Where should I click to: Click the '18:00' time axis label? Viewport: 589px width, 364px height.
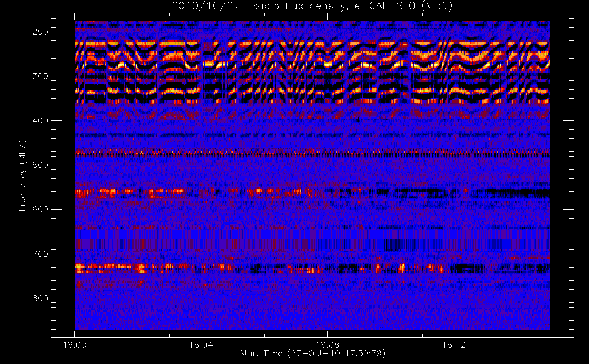coord(75,345)
